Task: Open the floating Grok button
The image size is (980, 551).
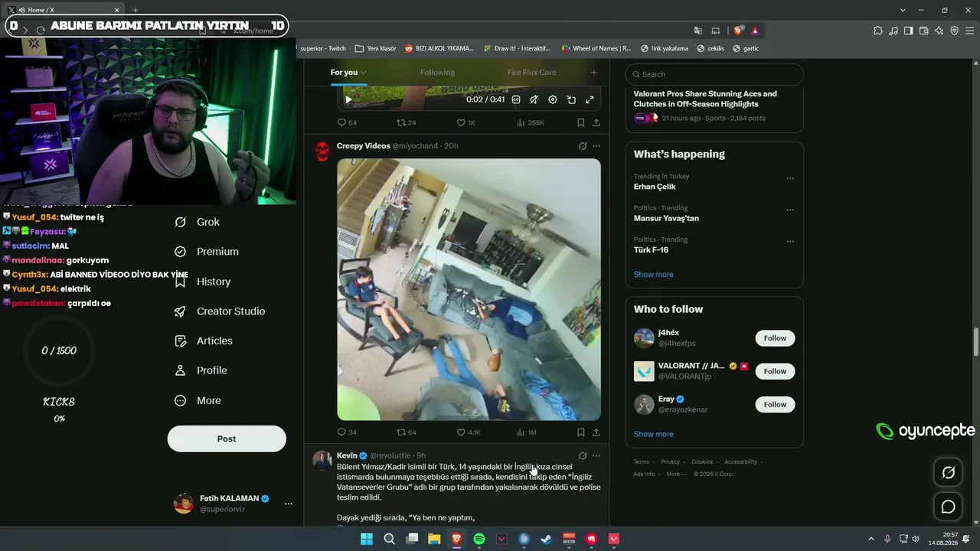Action: tap(948, 472)
